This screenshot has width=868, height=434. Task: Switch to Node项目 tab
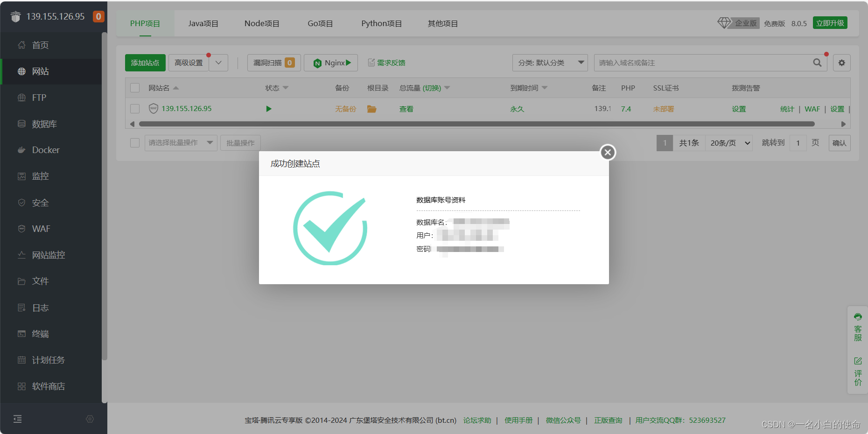pyautogui.click(x=262, y=23)
